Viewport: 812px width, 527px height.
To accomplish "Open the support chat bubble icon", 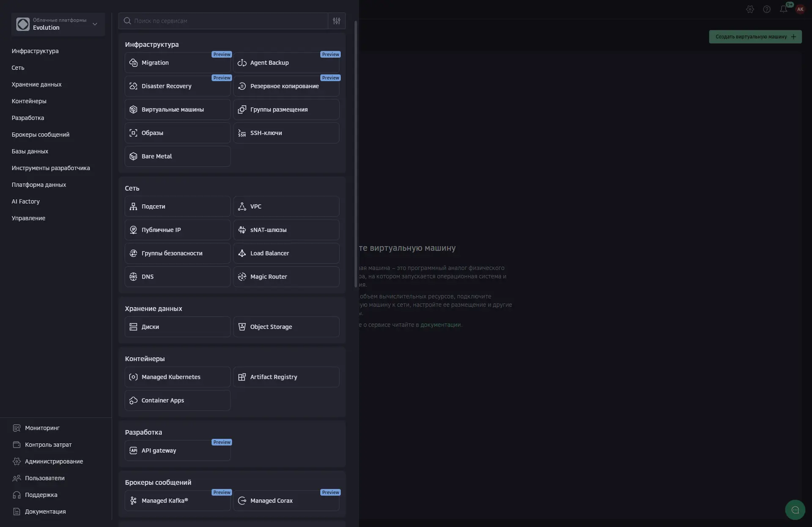I will [x=795, y=510].
